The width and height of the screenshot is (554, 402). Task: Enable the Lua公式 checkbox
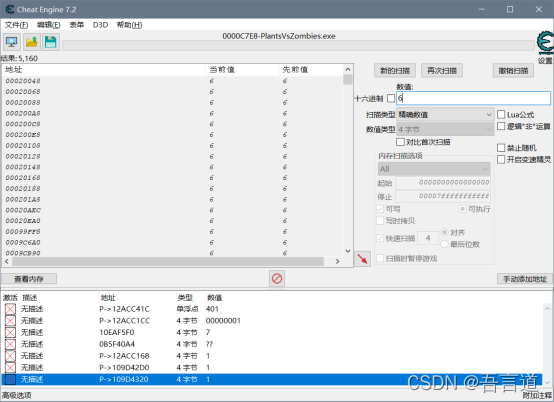501,114
